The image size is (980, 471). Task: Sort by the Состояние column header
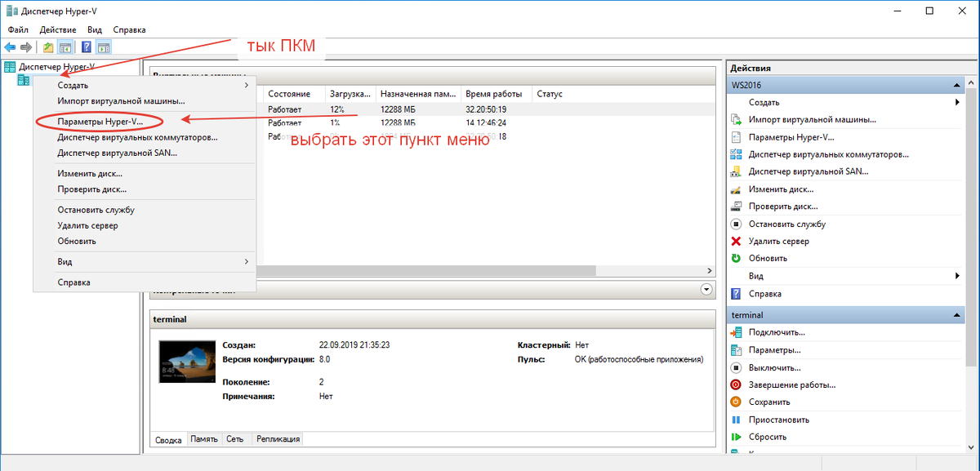coord(295,94)
